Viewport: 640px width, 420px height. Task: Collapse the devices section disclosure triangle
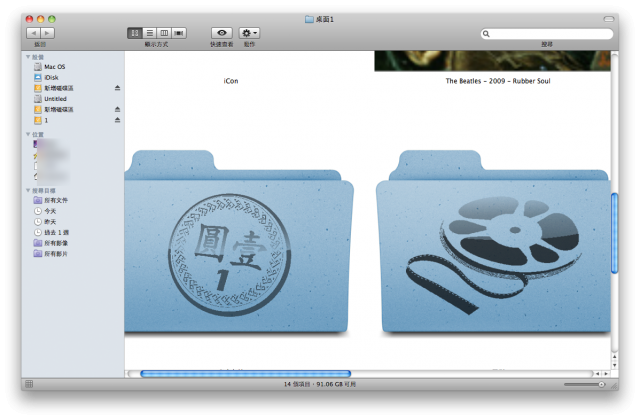[28, 57]
